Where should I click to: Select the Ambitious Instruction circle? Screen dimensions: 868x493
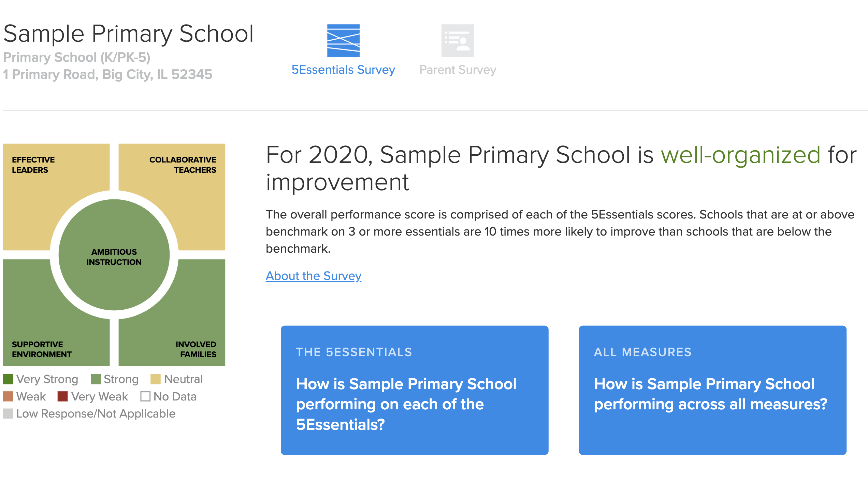tap(114, 255)
